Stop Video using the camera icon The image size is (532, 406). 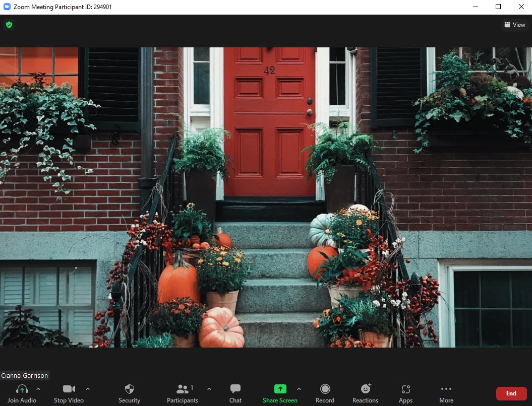[x=69, y=389]
